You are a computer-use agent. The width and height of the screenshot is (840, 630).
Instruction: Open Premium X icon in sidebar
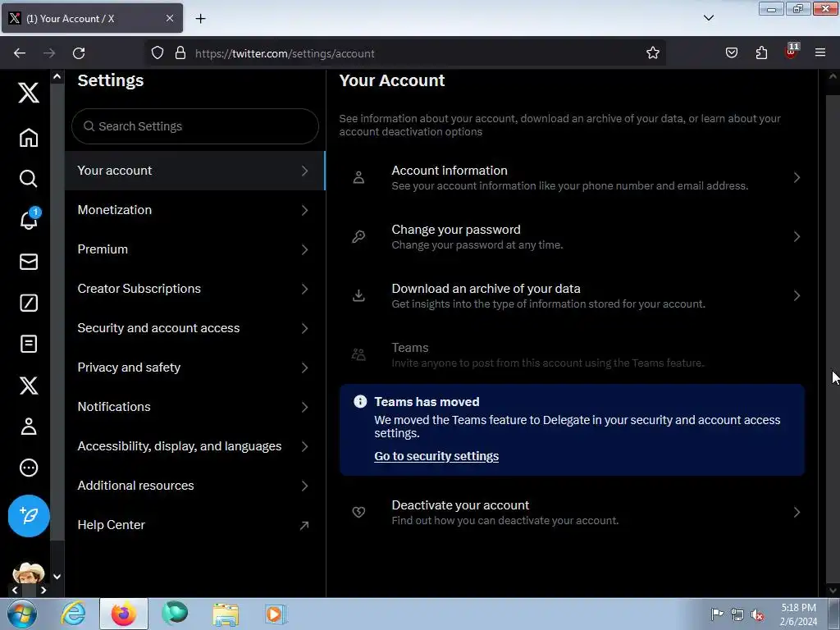coord(29,386)
